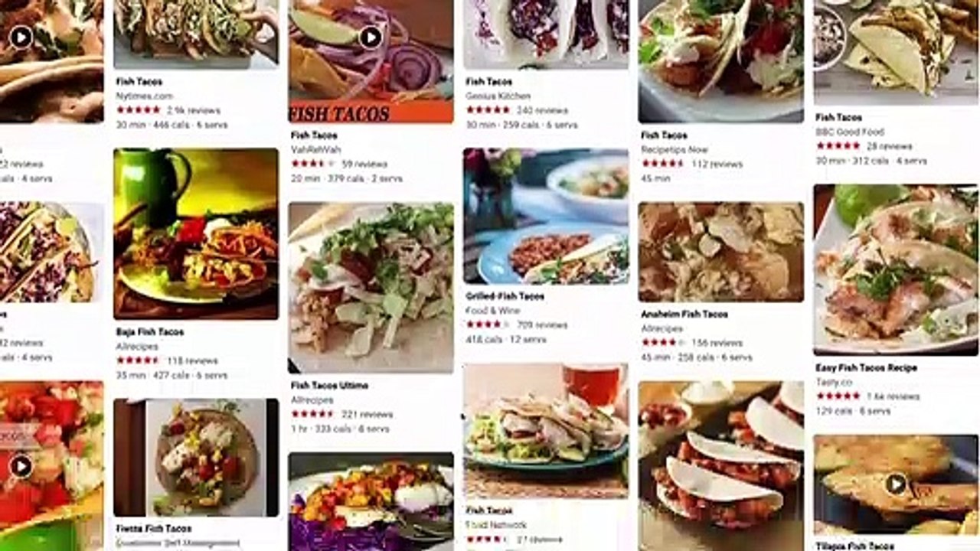Select the Grilled-Fish Tacos photo
The height and width of the screenshot is (551, 980).
point(546,216)
